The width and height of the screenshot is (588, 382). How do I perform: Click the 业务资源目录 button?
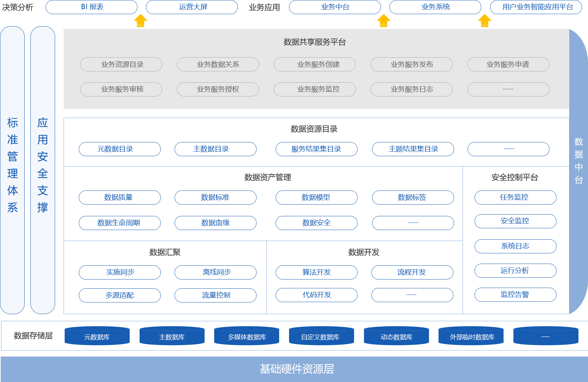point(121,64)
